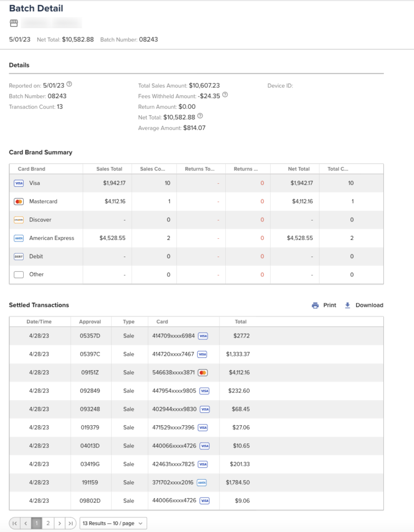Select page 2 of settled transactions
The height and width of the screenshot is (532, 414).
coord(48,523)
